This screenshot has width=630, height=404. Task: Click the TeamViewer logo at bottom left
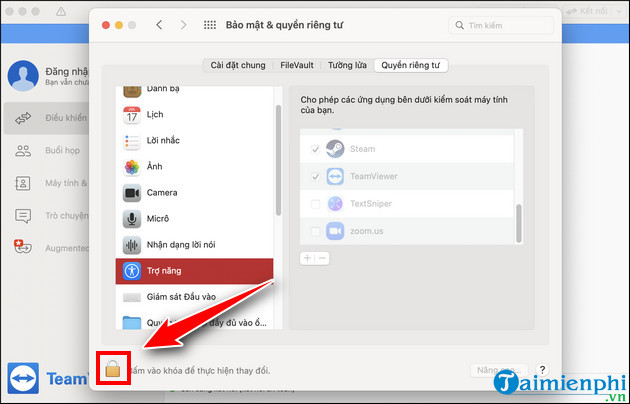pyautogui.click(x=23, y=378)
